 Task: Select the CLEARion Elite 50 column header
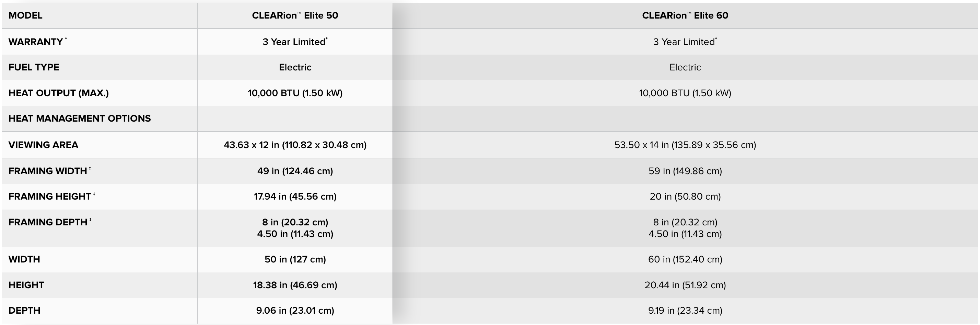pos(295,15)
